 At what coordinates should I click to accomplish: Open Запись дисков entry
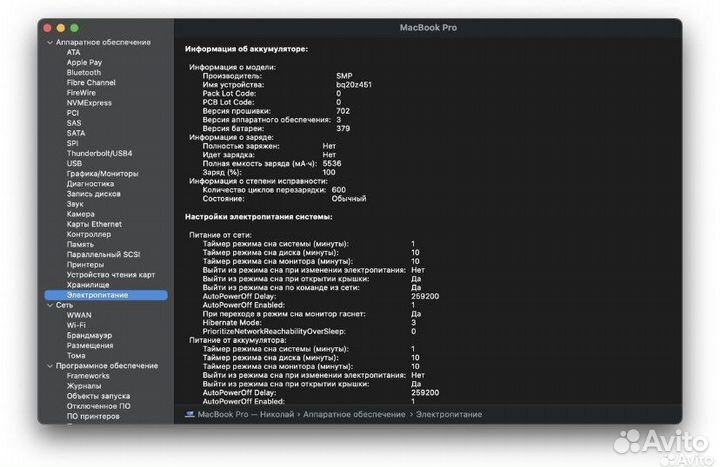point(94,194)
